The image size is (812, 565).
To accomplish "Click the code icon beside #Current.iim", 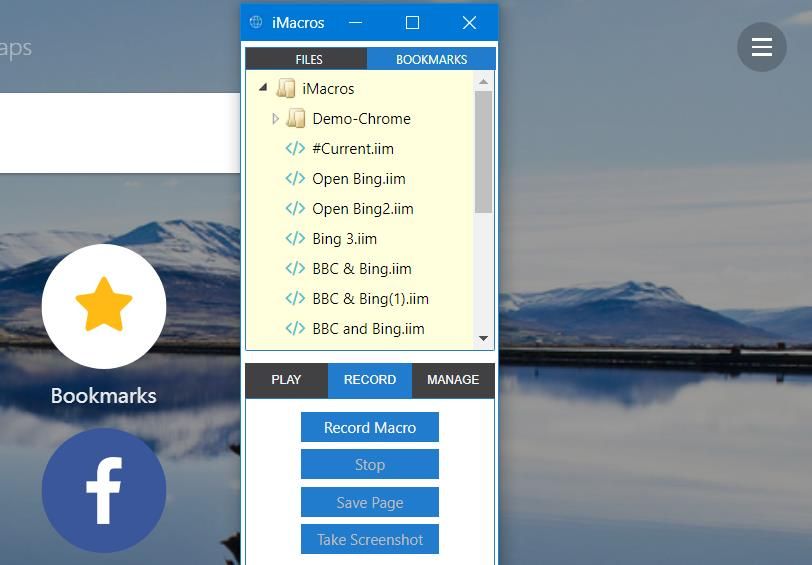I will (295, 149).
